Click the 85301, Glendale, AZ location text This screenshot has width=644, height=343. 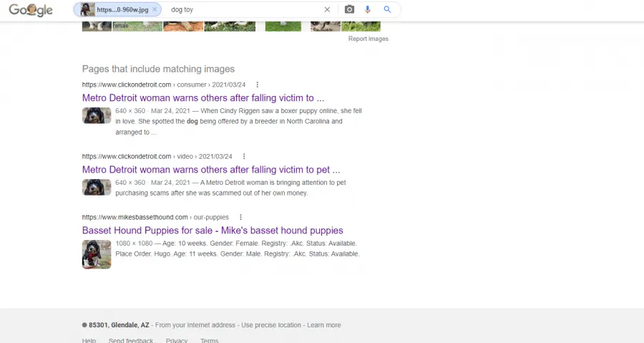tap(119, 325)
